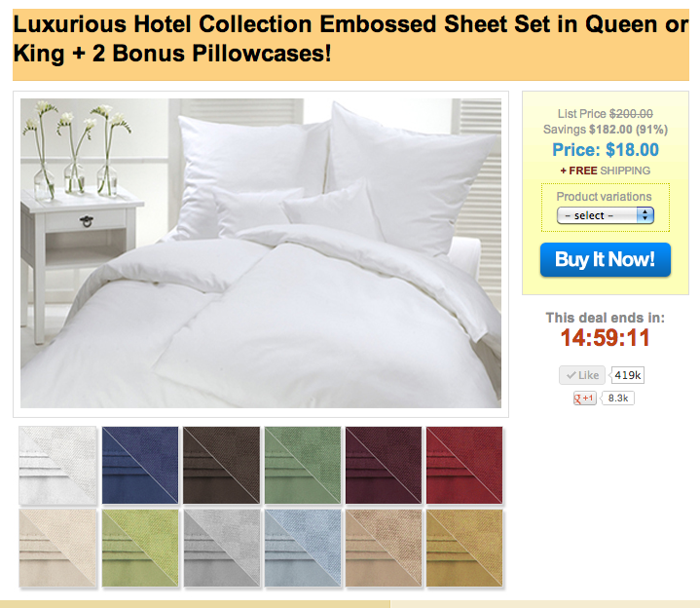Select the navy blue fabric swatch
Screen dimensions: 700x608
(x=140, y=465)
